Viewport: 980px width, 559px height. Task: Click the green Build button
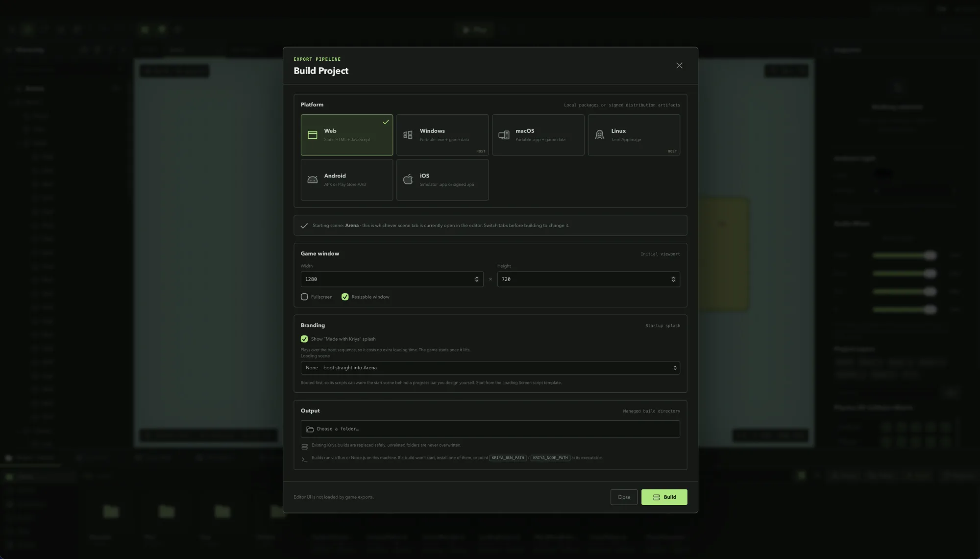tap(664, 497)
